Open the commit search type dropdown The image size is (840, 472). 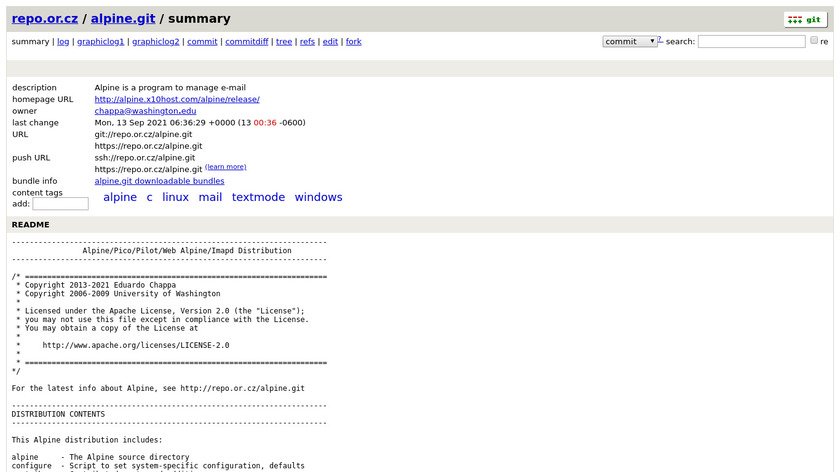pos(629,41)
